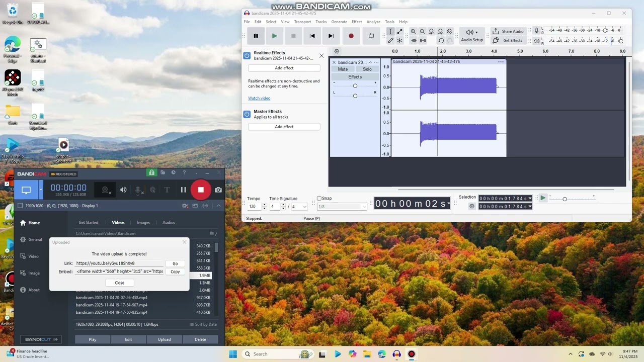The height and width of the screenshot is (362, 644).
Task: Open the Audio Setup dropdown
Action: [x=472, y=35]
